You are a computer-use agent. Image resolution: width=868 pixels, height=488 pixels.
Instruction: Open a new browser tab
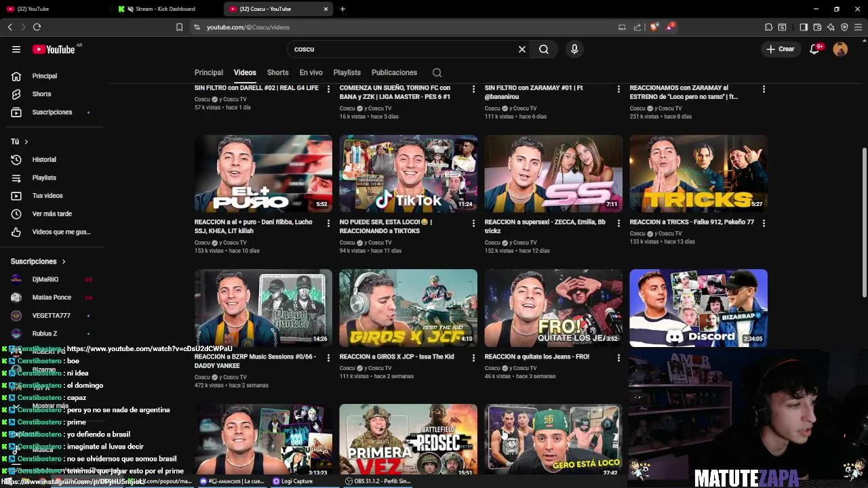342,9
